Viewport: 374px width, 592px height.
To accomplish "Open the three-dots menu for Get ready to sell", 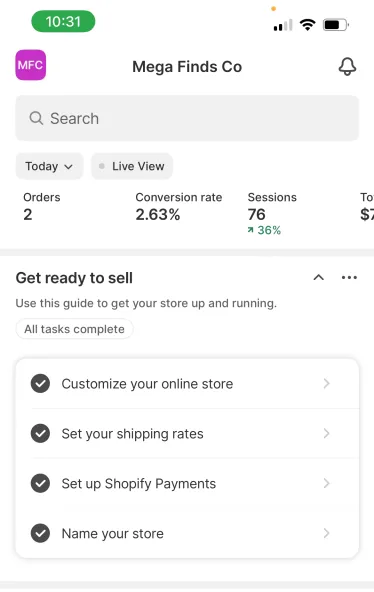I will point(349,278).
